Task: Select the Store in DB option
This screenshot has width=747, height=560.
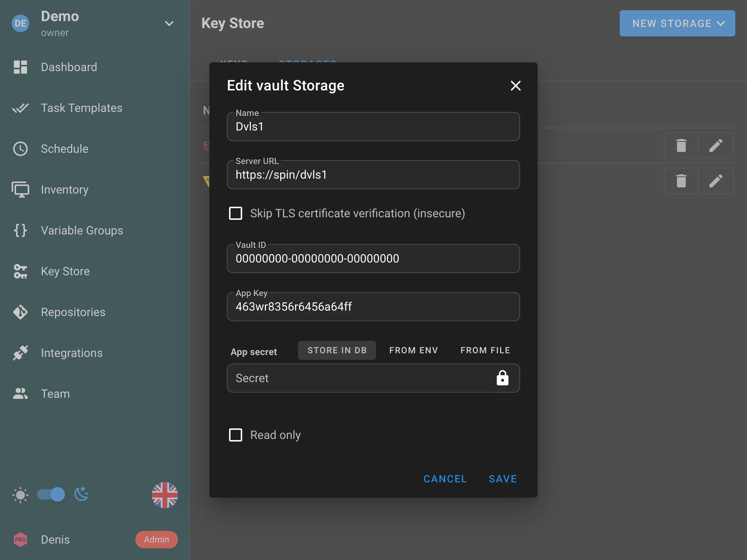Action: coord(337,350)
